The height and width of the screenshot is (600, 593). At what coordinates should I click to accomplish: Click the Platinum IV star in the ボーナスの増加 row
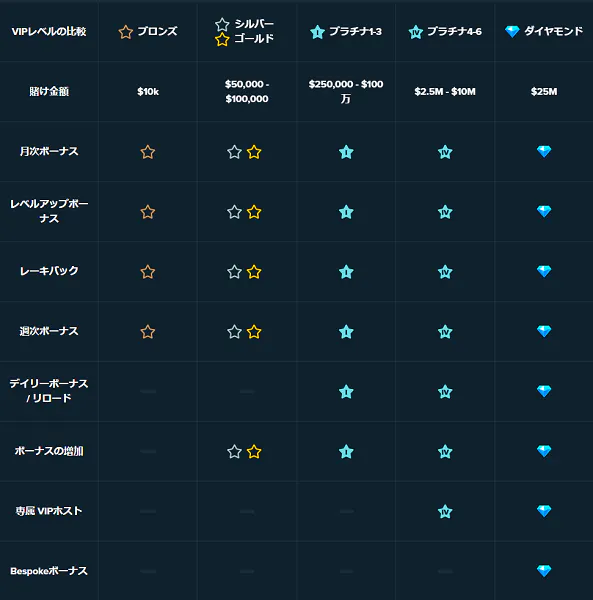pos(445,452)
